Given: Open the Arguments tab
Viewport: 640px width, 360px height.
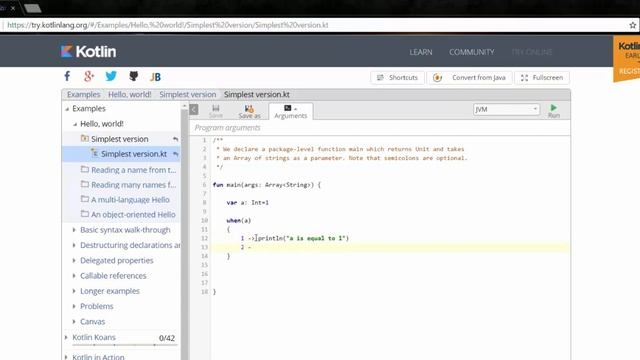Looking at the screenshot, I should pyautogui.click(x=291, y=111).
